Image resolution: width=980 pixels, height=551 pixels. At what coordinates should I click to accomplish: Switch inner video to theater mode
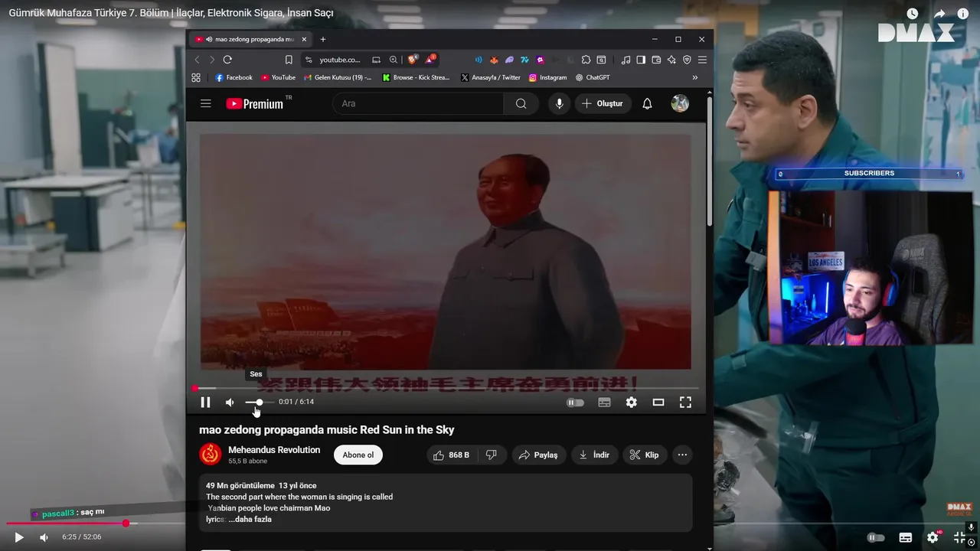pyautogui.click(x=658, y=402)
